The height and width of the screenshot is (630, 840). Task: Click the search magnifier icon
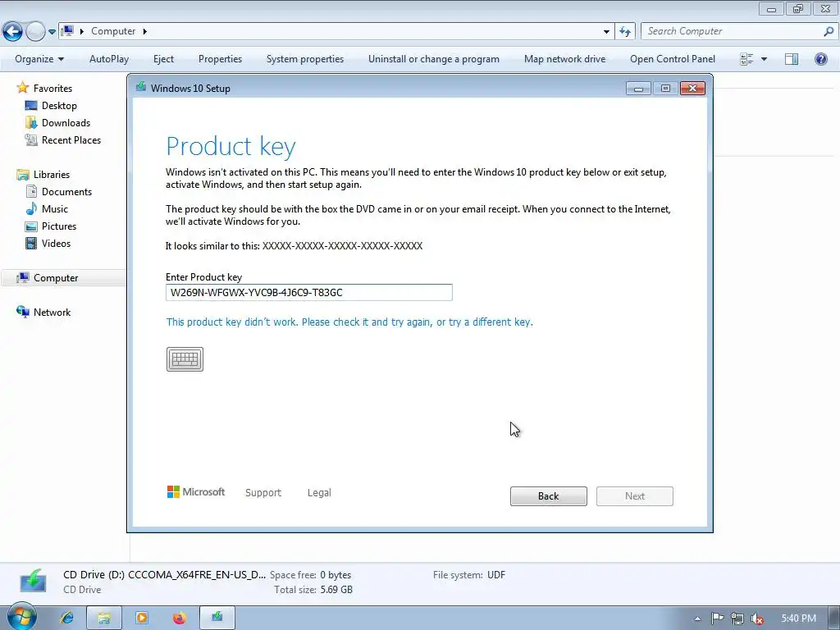tap(828, 32)
